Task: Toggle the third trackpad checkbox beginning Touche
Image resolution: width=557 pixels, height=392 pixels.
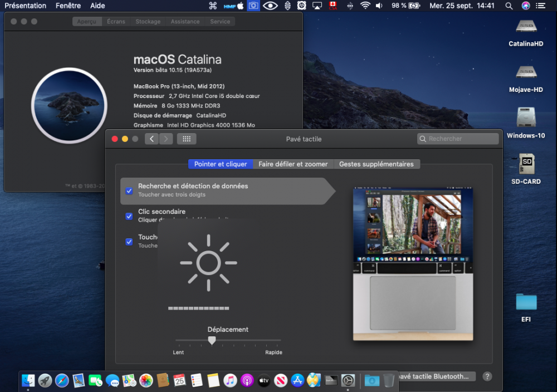Action: (x=129, y=242)
